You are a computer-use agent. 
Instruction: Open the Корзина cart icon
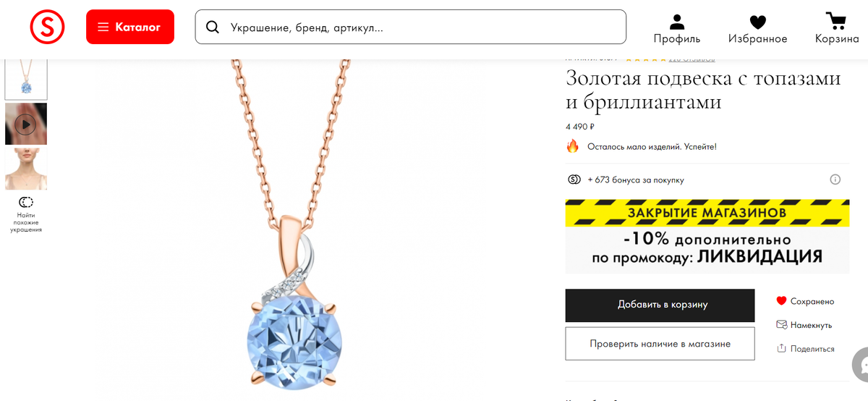pyautogui.click(x=837, y=22)
